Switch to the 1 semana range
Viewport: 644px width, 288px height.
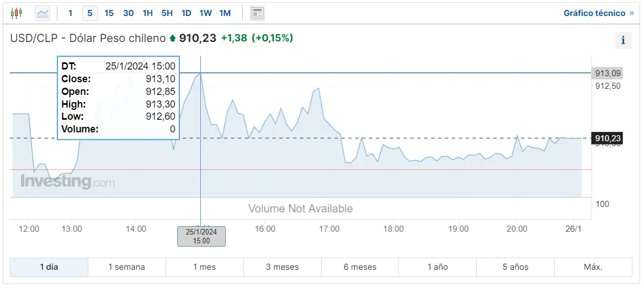126,267
